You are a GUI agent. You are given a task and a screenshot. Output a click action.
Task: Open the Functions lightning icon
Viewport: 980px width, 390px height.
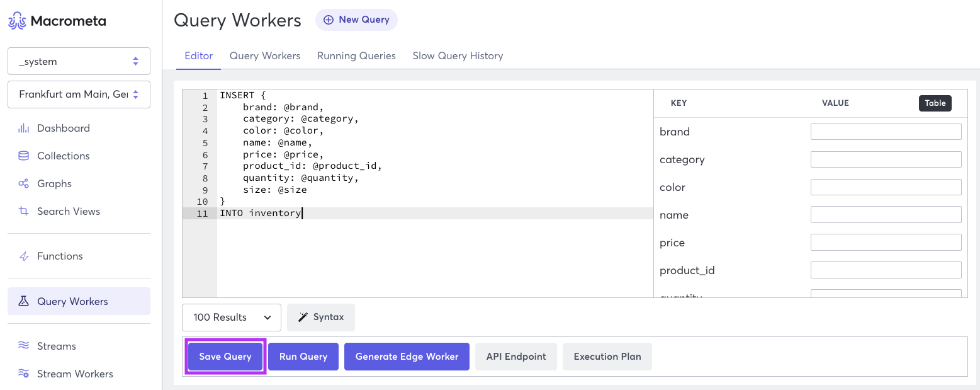(23, 256)
